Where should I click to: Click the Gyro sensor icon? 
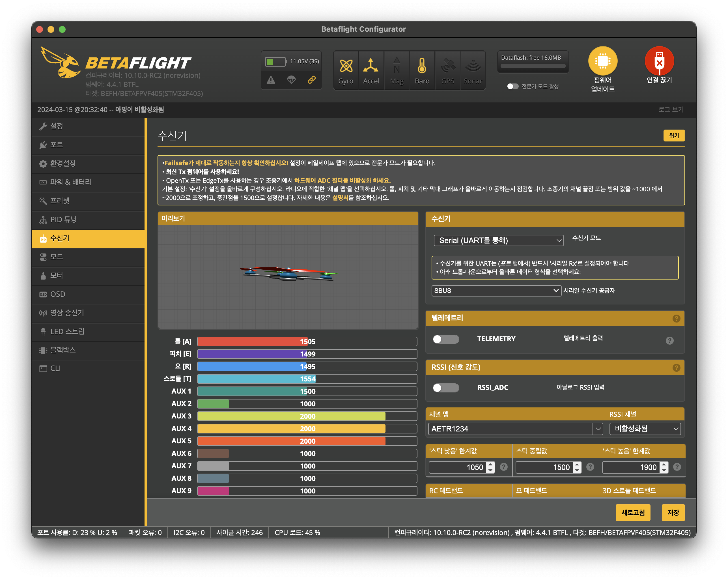click(346, 66)
